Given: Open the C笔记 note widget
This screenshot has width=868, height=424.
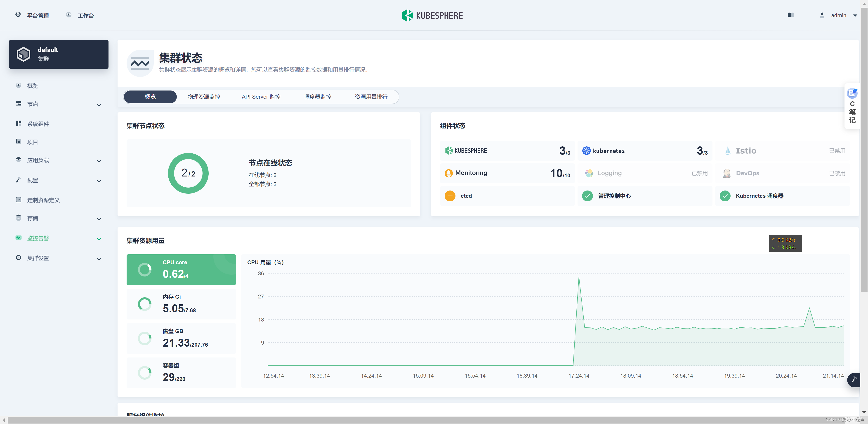Looking at the screenshot, I should pos(852,106).
